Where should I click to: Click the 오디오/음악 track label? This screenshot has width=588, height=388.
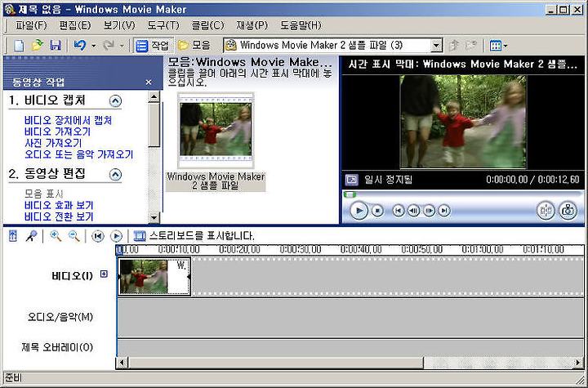pyautogui.click(x=60, y=317)
